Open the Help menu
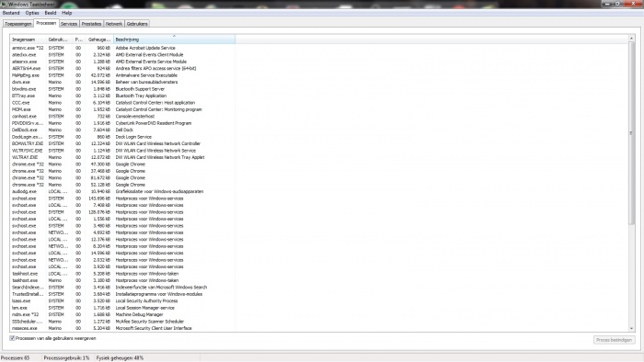 (x=66, y=13)
